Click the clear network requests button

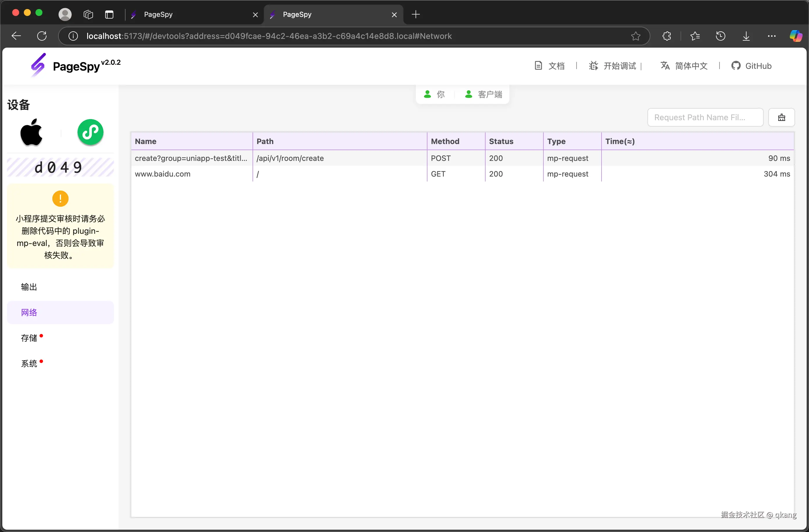781,117
